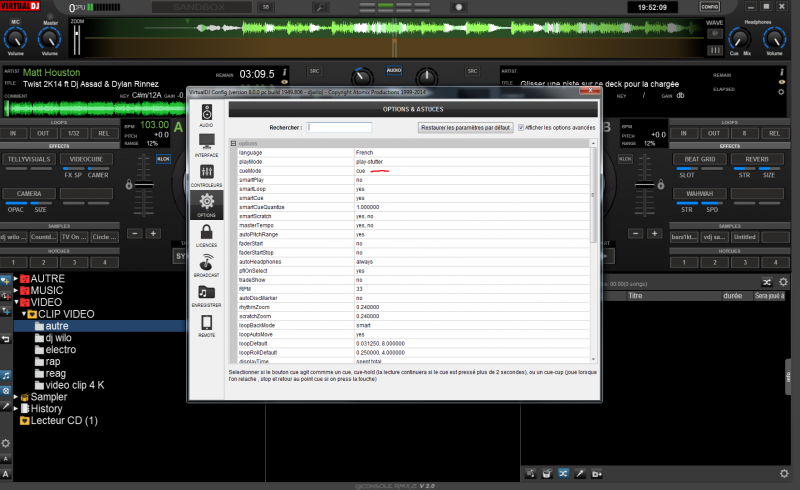
Task: Click the deck B info 'i' icon
Action: tap(781, 72)
